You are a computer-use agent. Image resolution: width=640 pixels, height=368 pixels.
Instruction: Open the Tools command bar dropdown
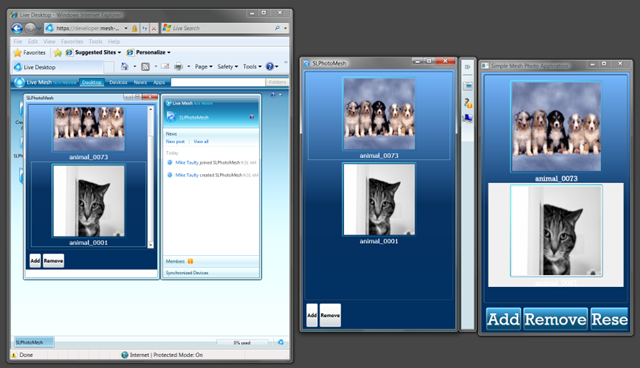pos(252,67)
